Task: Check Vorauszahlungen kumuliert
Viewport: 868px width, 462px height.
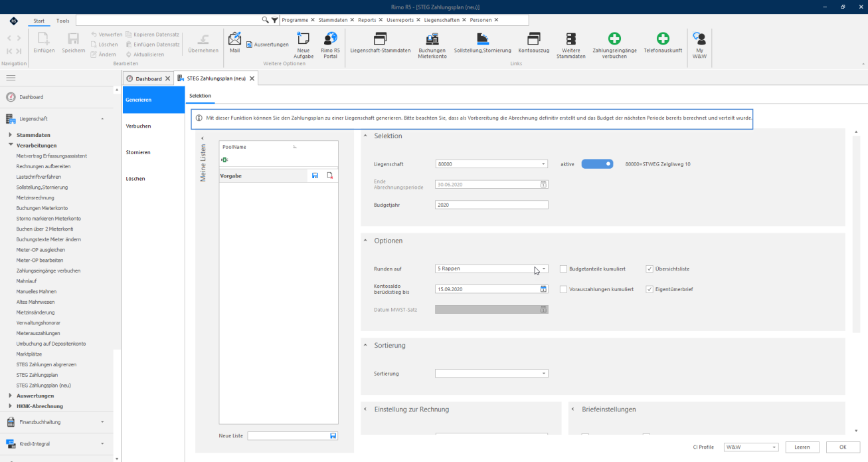Action: (563, 289)
